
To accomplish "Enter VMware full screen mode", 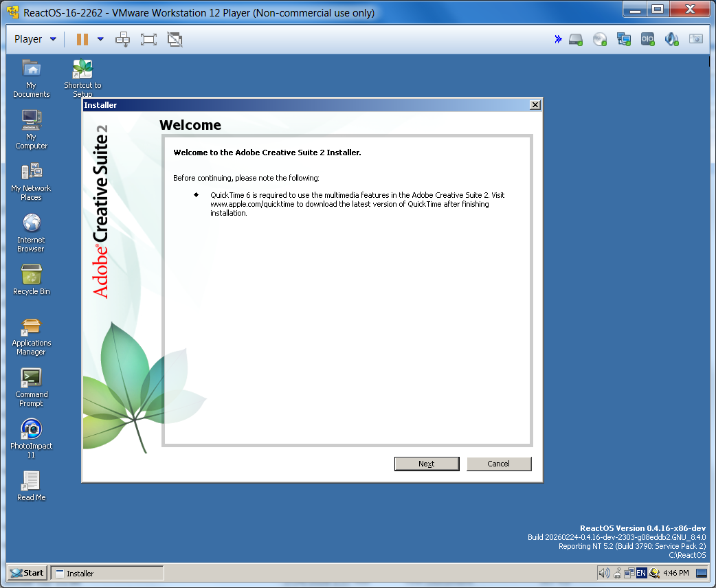I will (x=148, y=39).
